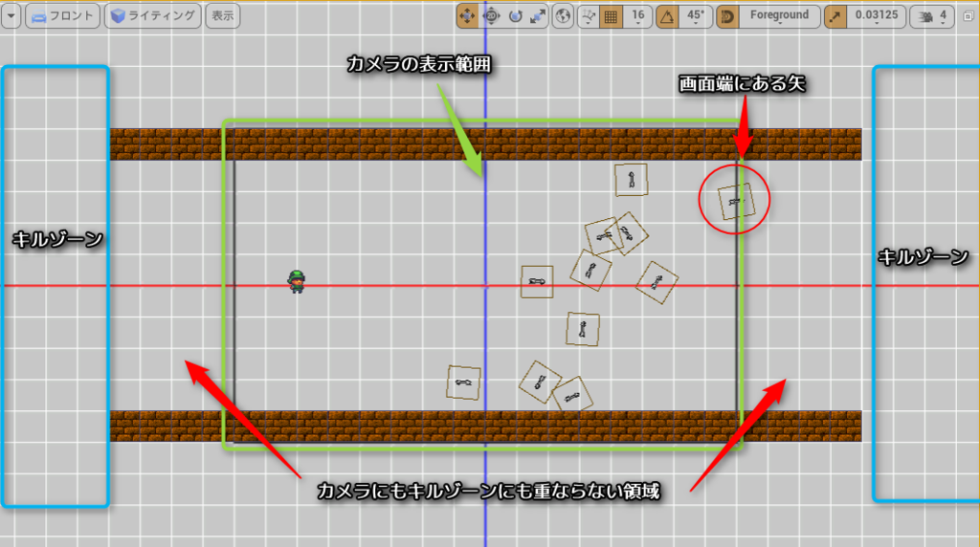
Task: Toggle scale snapping
Action: (835, 15)
